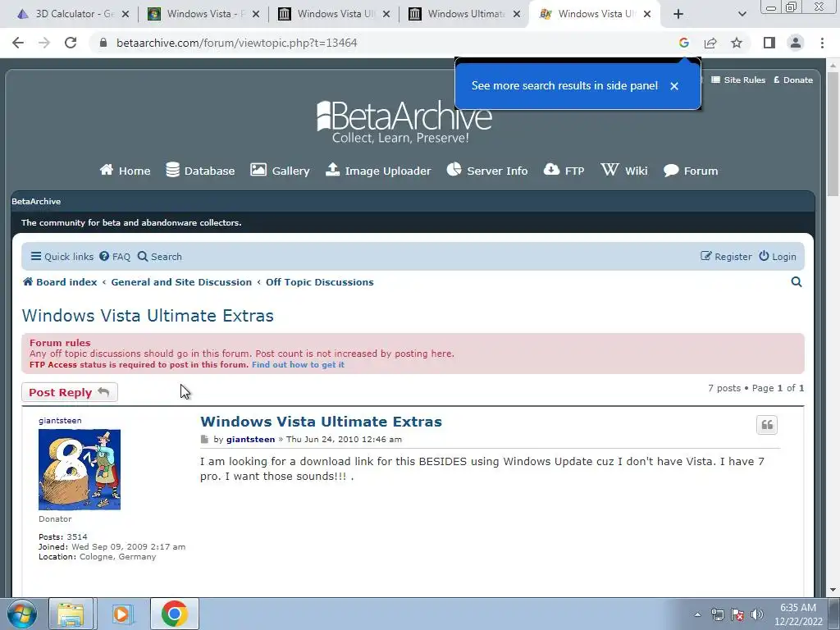Open the Chrome profile avatar icon
840x630 pixels.
click(x=796, y=43)
